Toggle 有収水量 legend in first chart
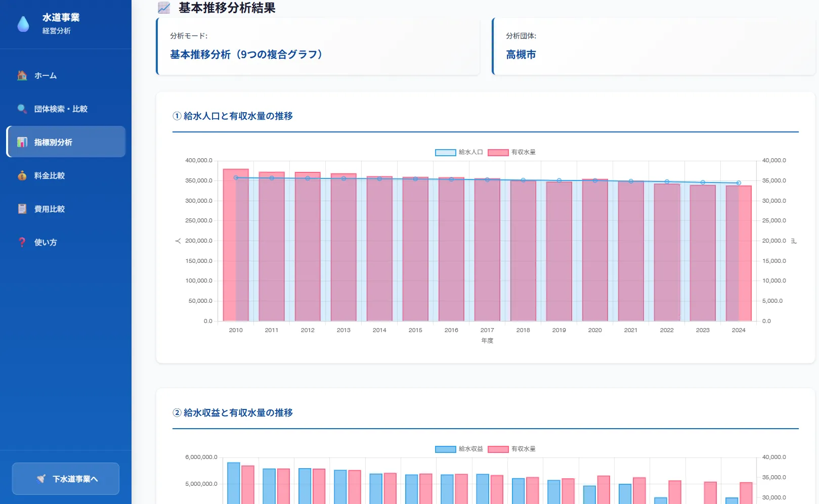This screenshot has width=819, height=504. pyautogui.click(x=511, y=152)
